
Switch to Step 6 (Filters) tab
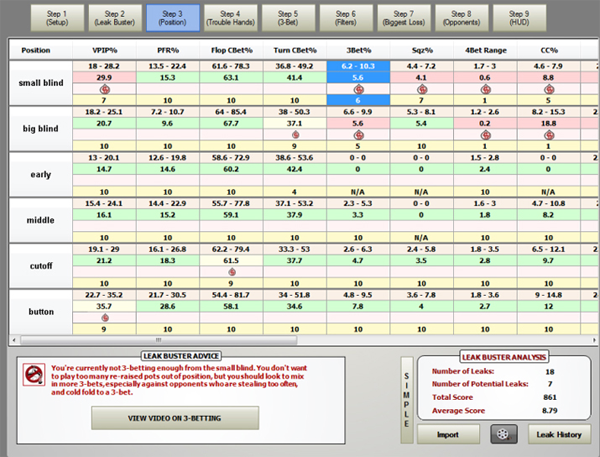(346, 18)
